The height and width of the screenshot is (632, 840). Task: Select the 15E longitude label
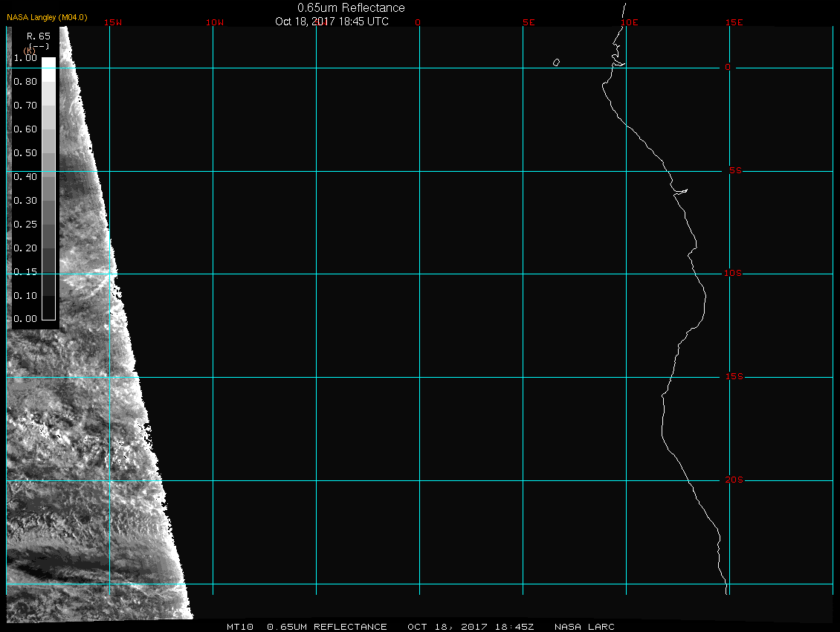click(734, 22)
